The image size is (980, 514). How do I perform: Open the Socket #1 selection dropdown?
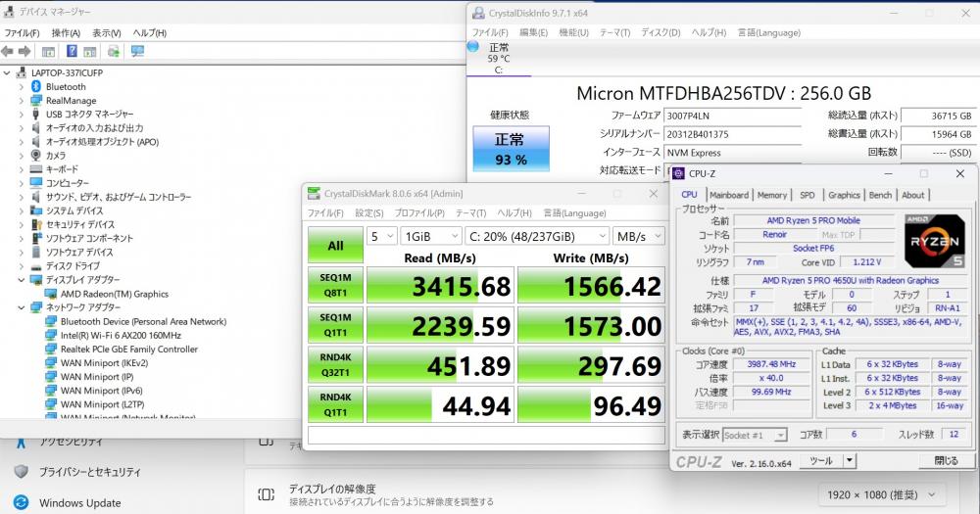click(755, 435)
